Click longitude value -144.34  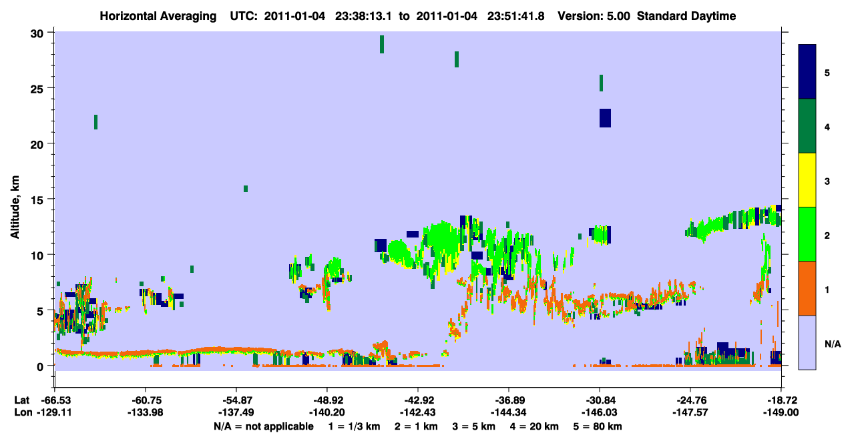(x=509, y=413)
